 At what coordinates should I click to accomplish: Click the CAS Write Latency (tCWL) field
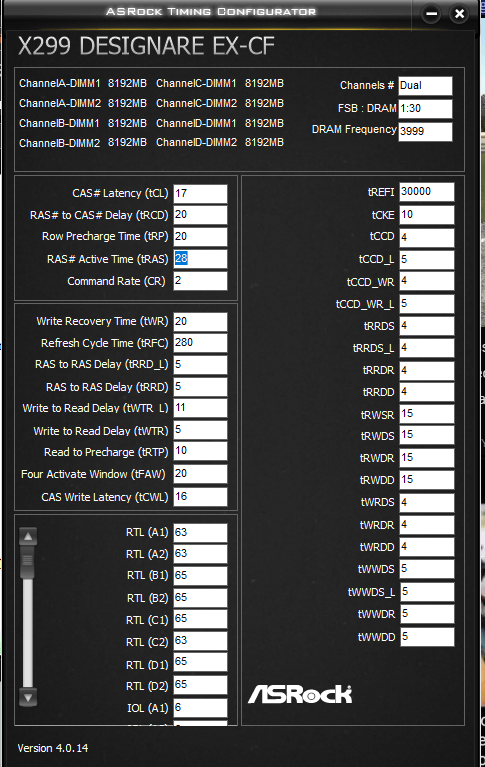click(x=200, y=497)
